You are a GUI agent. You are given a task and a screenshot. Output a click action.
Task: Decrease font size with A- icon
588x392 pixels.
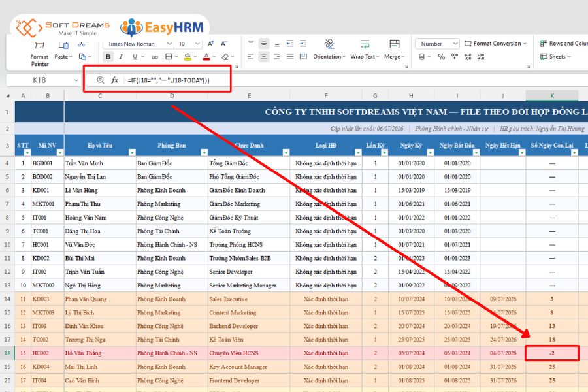coord(224,44)
